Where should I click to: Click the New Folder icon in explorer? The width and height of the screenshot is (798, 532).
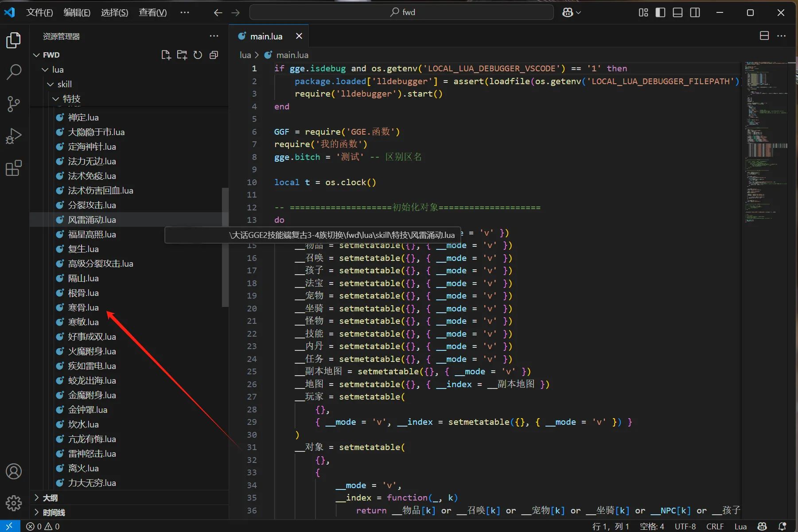182,55
